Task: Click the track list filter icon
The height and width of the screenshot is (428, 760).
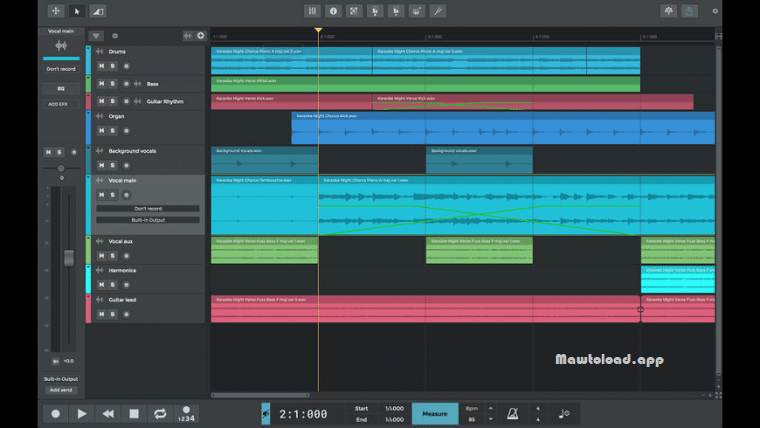Action: [96, 35]
